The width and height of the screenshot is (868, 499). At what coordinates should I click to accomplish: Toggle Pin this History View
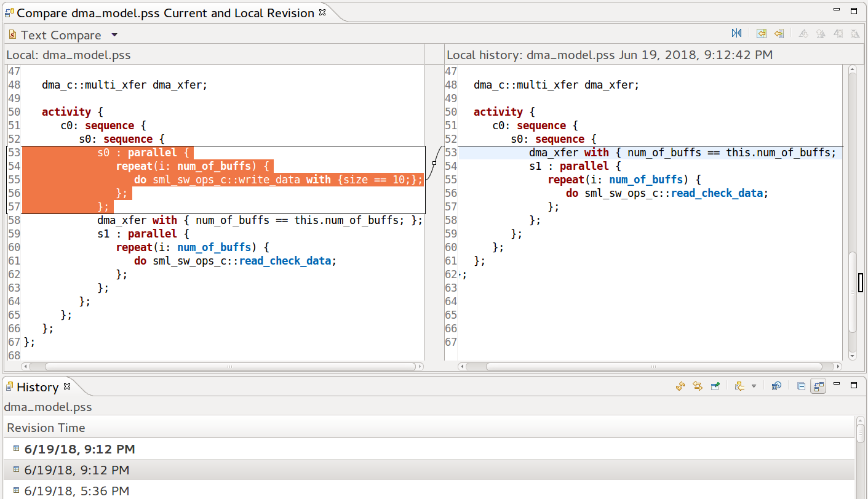pyautogui.click(x=715, y=386)
